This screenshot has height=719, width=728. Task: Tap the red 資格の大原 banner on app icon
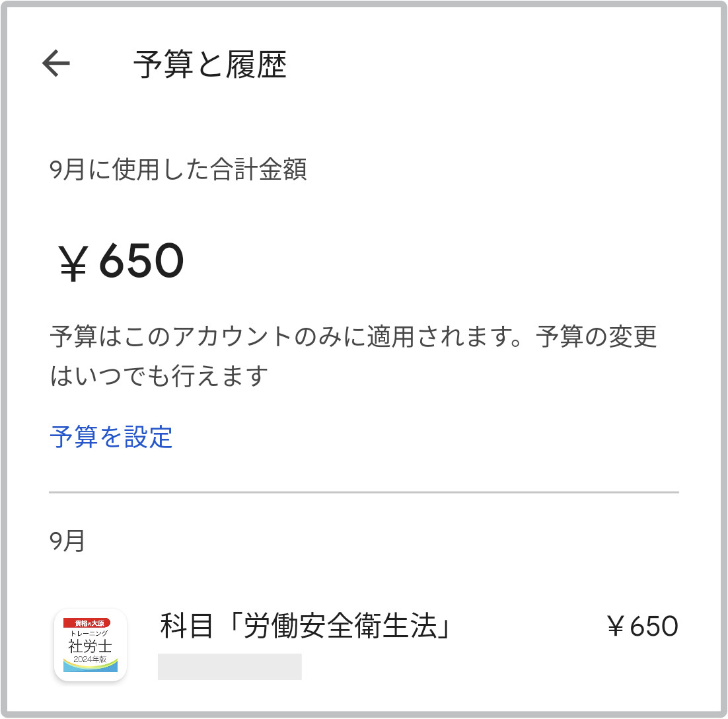(87, 623)
